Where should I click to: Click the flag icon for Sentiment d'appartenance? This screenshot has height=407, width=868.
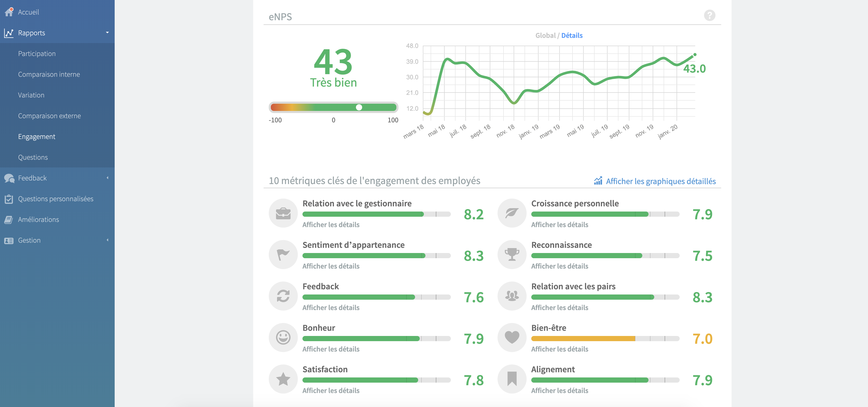click(283, 255)
